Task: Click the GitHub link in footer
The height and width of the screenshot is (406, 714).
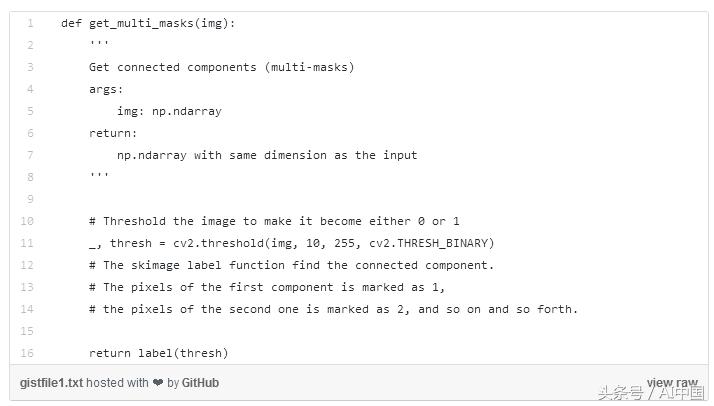Action: click(x=200, y=383)
